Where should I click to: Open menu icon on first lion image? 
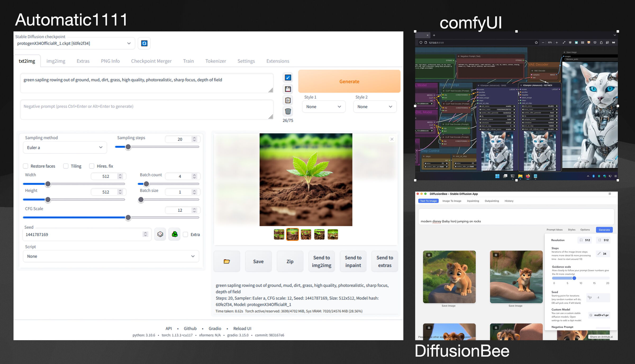pyautogui.click(x=429, y=255)
